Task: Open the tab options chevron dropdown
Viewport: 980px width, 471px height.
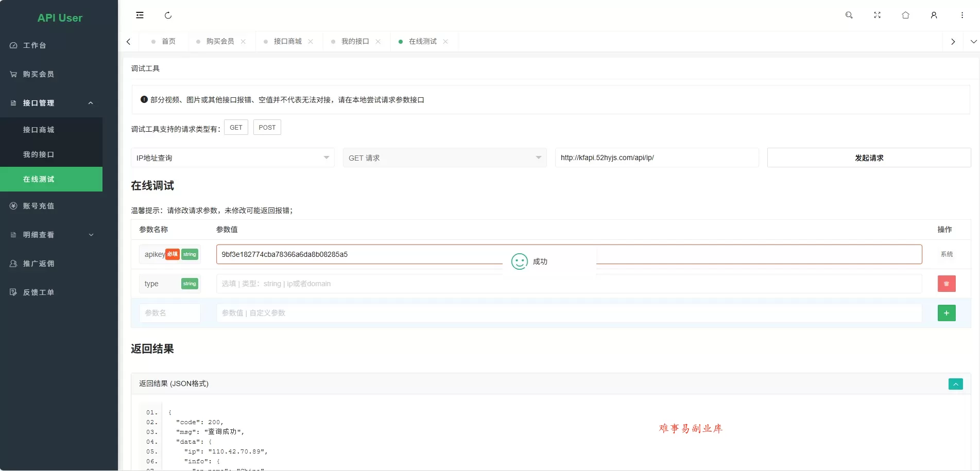Action: pos(973,42)
